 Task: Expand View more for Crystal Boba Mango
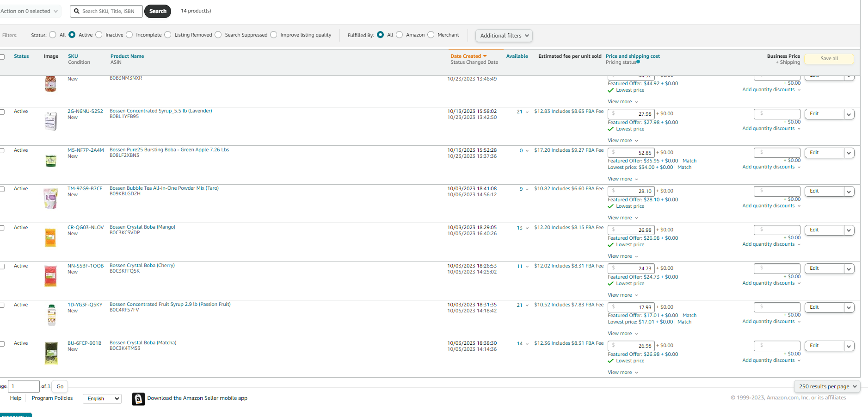(623, 256)
